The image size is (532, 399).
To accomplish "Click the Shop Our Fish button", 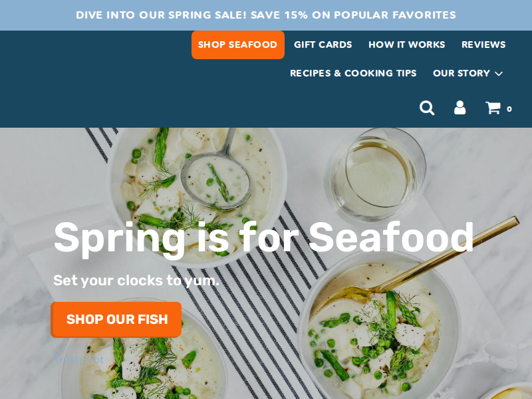I will tap(116, 320).
